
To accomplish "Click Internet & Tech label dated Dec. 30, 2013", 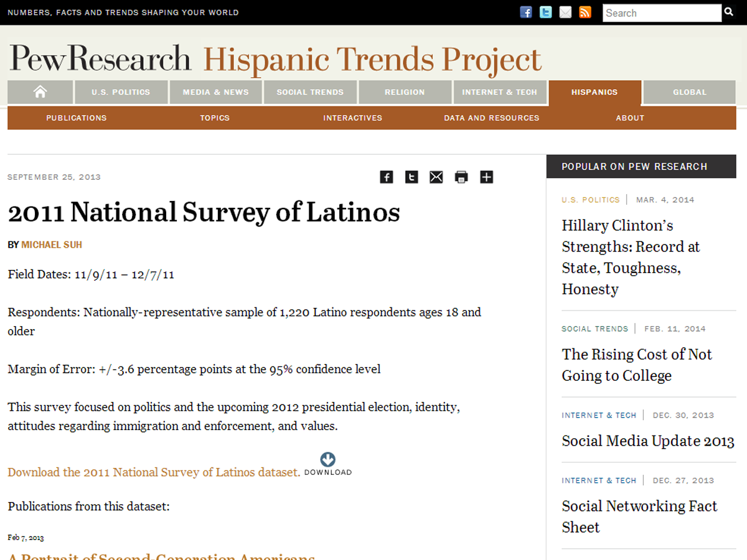I will click(599, 415).
